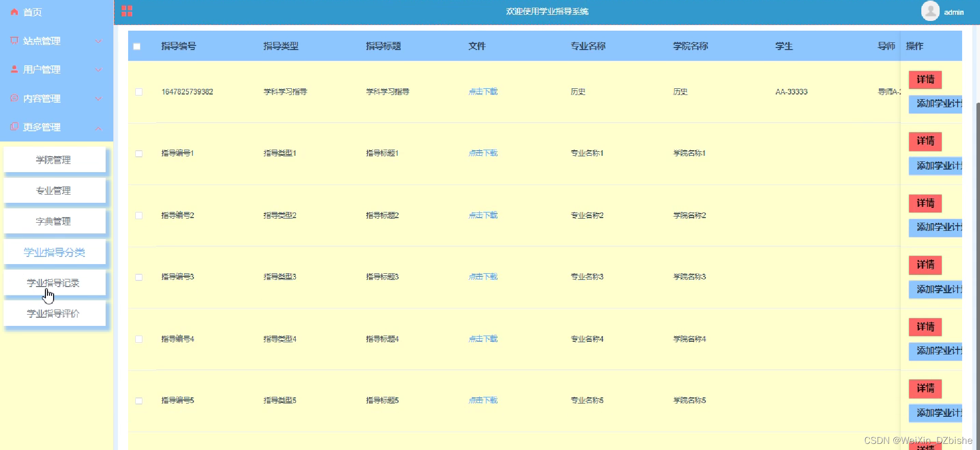The width and height of the screenshot is (980, 450).
Task: Expand the 站点管理 chevron
Action: 99,41
